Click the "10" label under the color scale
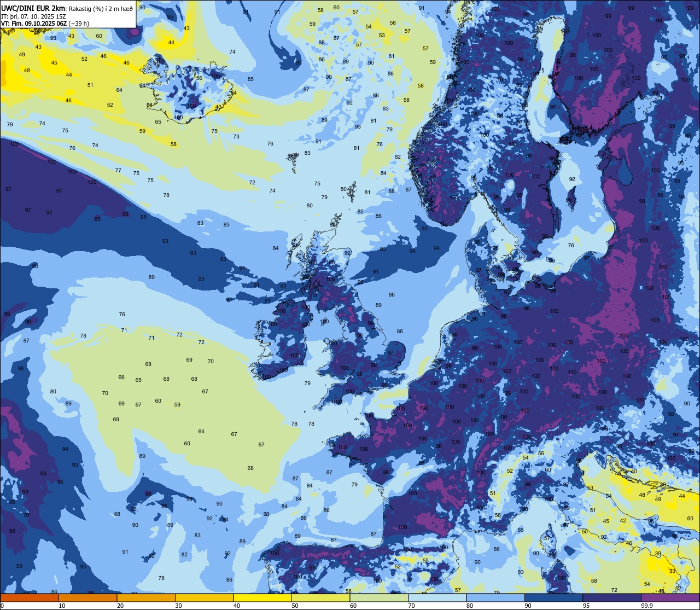The width and height of the screenshot is (700, 610). 62,606
